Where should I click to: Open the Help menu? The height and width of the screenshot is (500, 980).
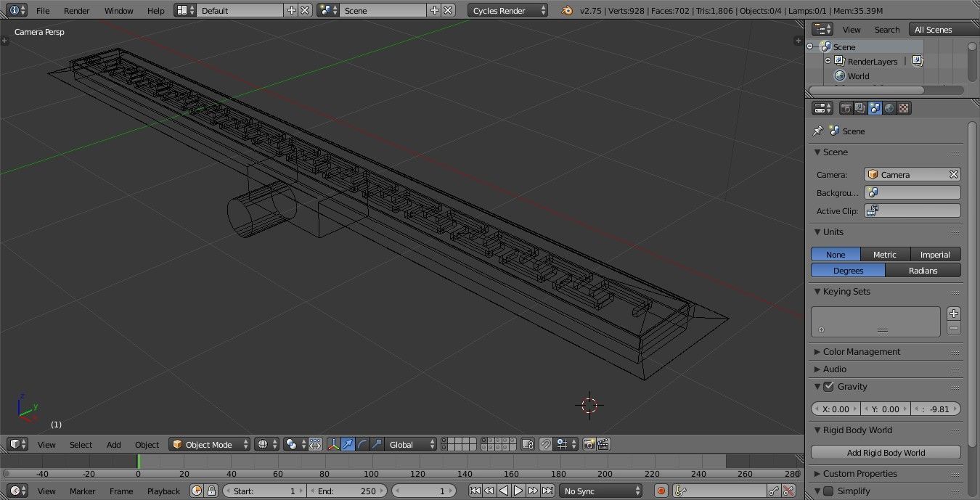pyautogui.click(x=156, y=10)
